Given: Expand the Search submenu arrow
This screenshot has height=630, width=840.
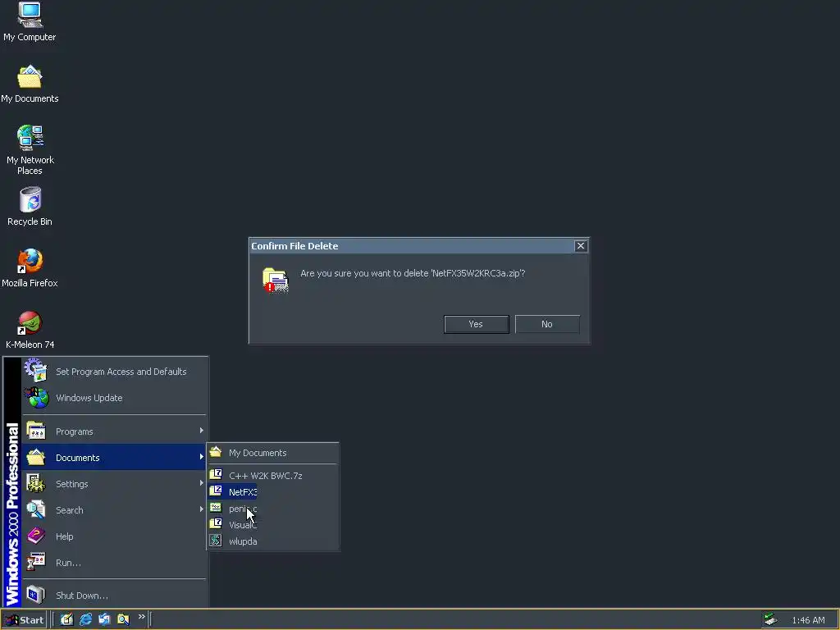Looking at the screenshot, I should tap(201, 509).
